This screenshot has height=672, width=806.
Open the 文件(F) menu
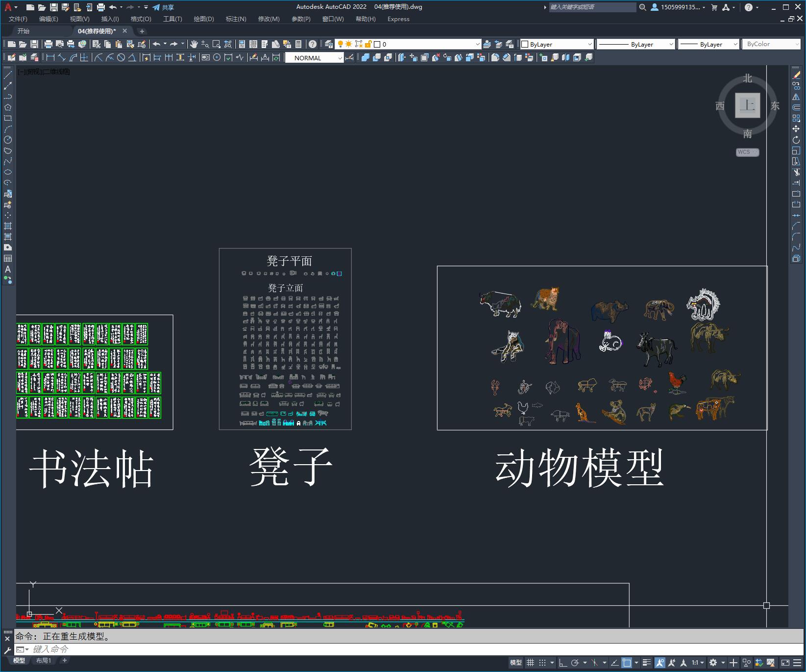(x=18, y=19)
